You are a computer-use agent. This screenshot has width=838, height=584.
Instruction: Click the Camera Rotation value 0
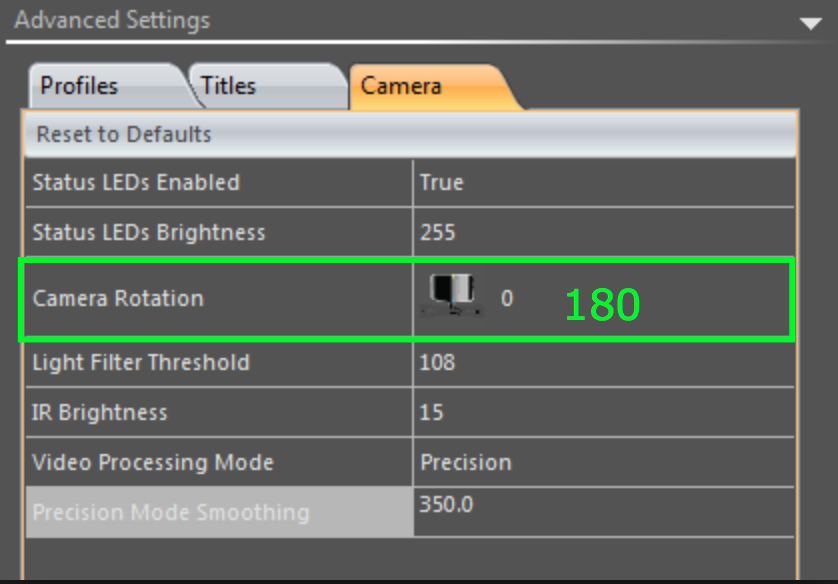click(507, 298)
